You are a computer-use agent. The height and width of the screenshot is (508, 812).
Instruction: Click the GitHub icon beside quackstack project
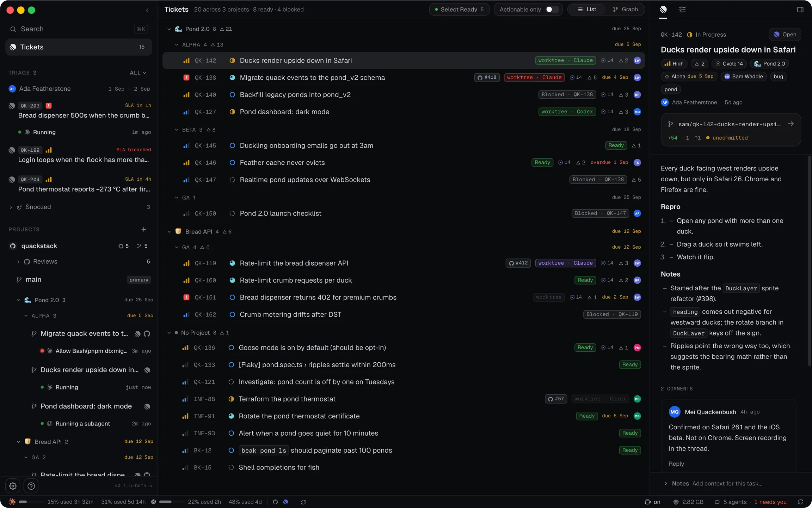click(x=13, y=246)
